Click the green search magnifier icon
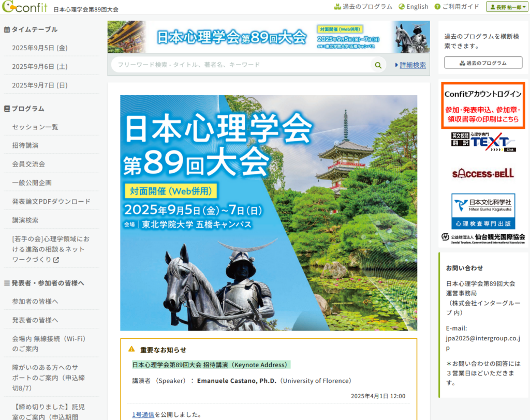 pos(378,65)
